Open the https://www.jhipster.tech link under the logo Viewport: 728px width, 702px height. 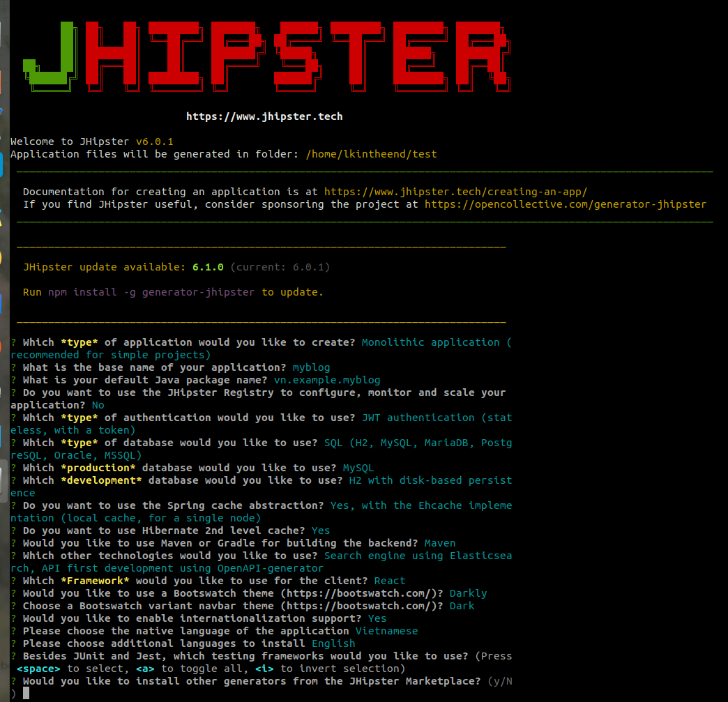click(264, 116)
